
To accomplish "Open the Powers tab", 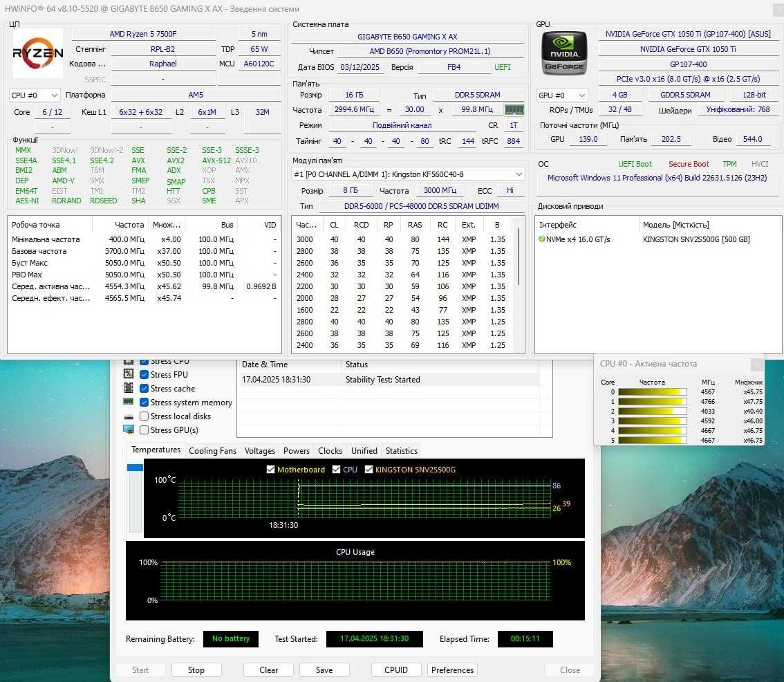I will [297, 451].
